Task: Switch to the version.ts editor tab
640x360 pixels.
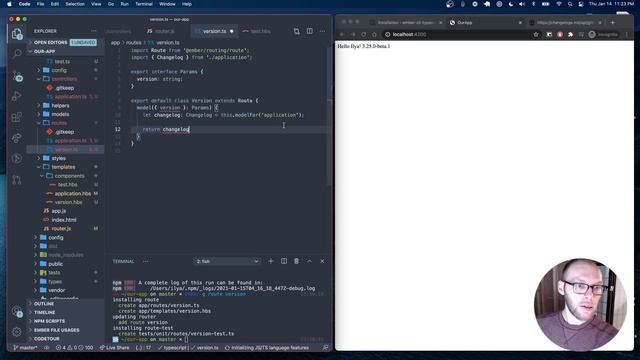Action: (213, 31)
